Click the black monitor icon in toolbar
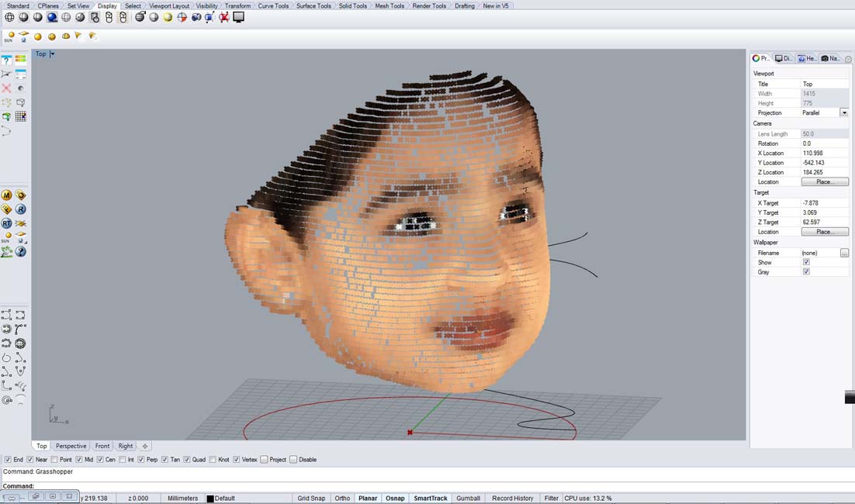The height and width of the screenshot is (504, 855). click(239, 17)
